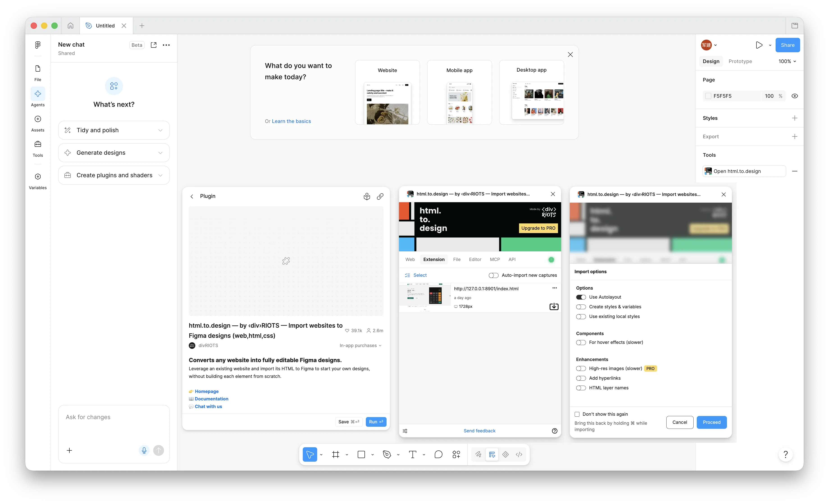
Task: Switch to the Prototype tab
Action: point(740,61)
